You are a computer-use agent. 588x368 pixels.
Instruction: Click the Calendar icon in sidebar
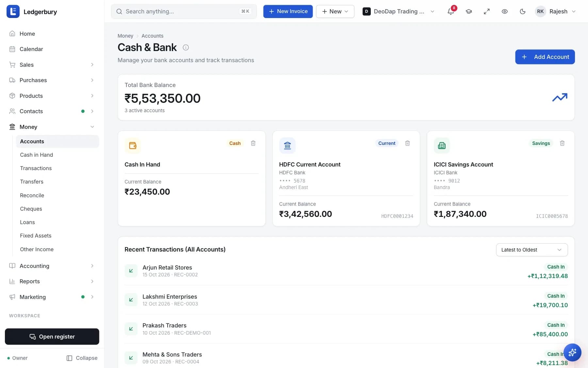[x=12, y=49]
